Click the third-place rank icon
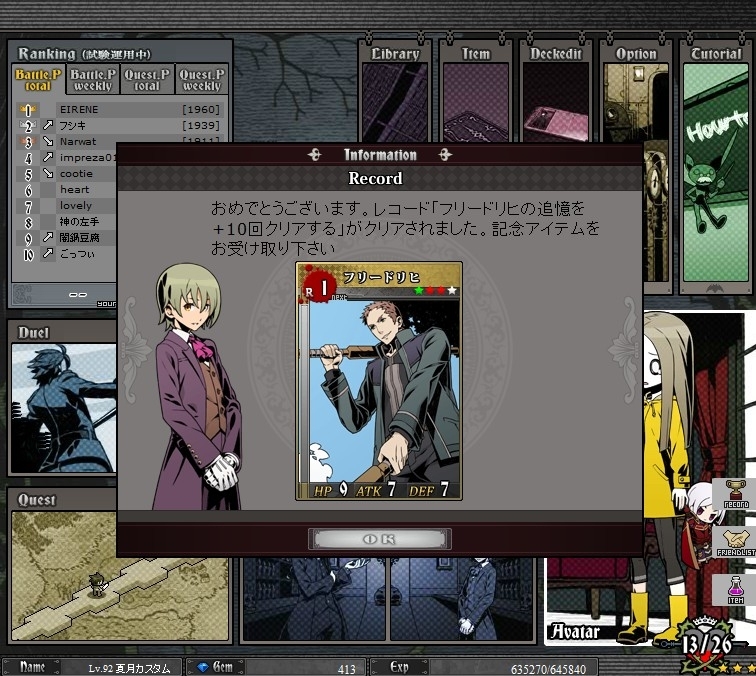This screenshot has width=756, height=676. [28, 142]
